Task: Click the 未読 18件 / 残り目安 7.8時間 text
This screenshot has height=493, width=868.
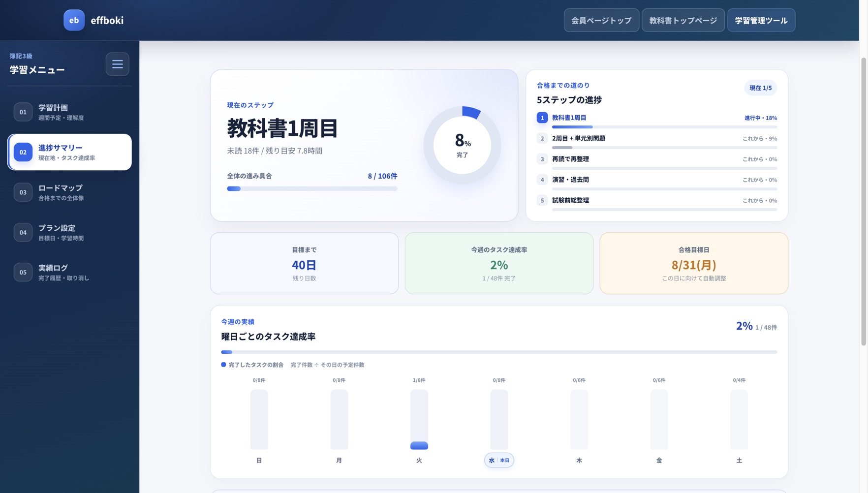Action: click(275, 151)
